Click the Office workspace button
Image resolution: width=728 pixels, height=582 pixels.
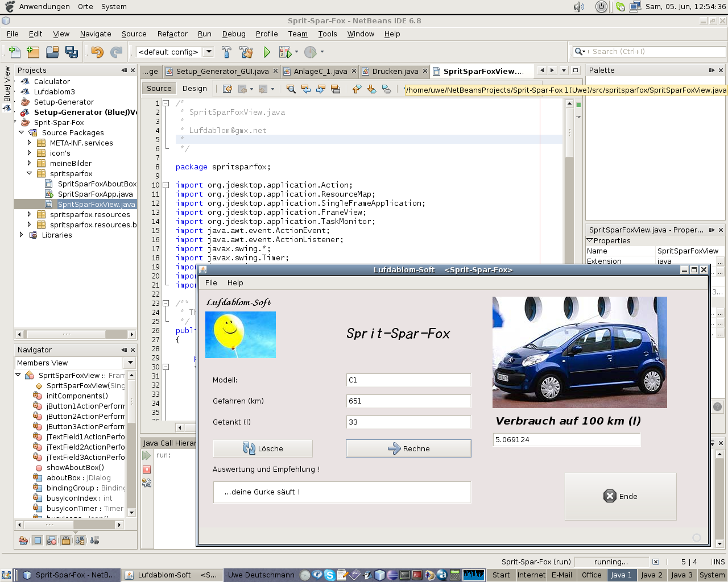pos(591,575)
